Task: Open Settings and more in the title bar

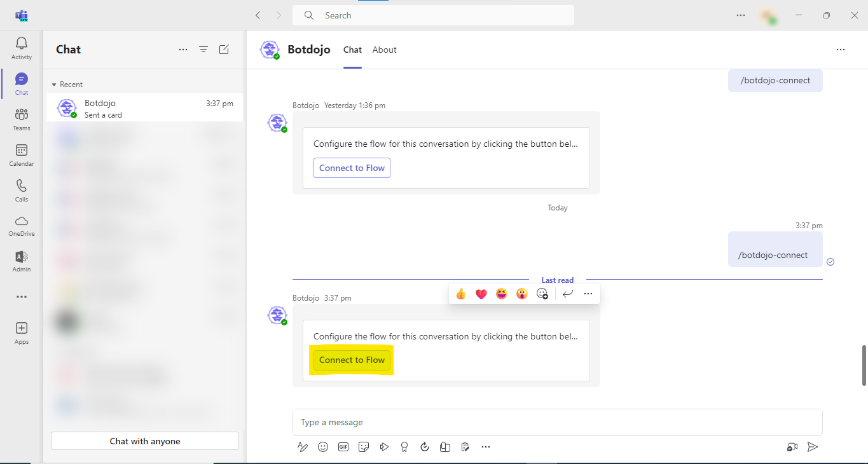Action: point(741,15)
